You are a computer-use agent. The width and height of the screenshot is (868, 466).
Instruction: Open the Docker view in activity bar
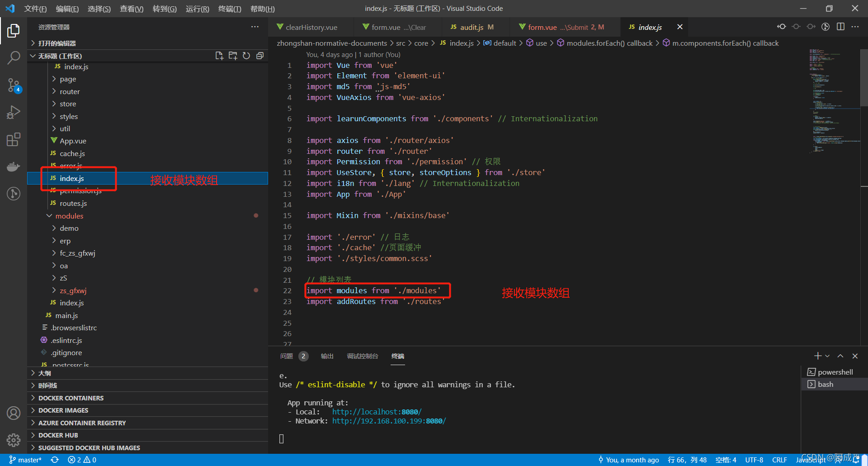coord(14,166)
